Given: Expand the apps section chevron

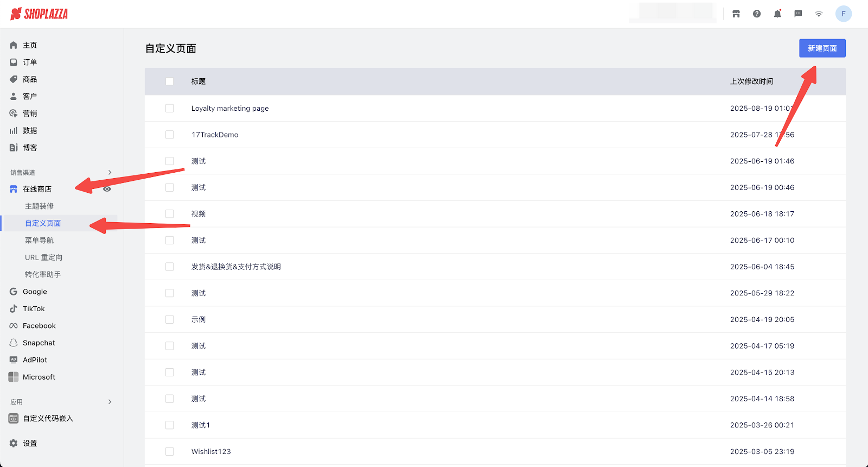Looking at the screenshot, I should 110,402.
